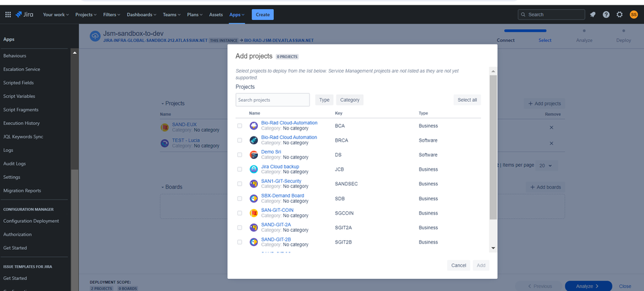Open the Plans dropdown

tap(195, 14)
